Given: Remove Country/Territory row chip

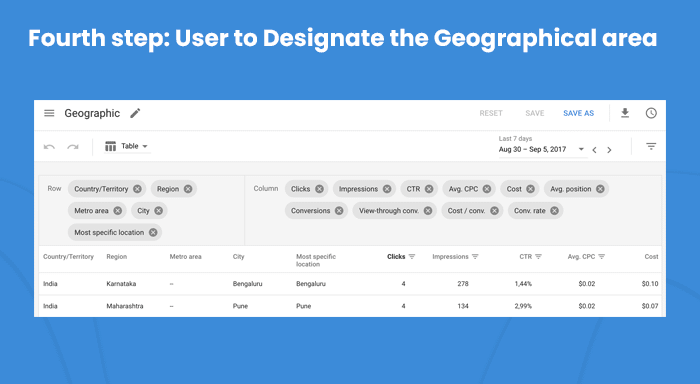Looking at the screenshot, I should [138, 189].
